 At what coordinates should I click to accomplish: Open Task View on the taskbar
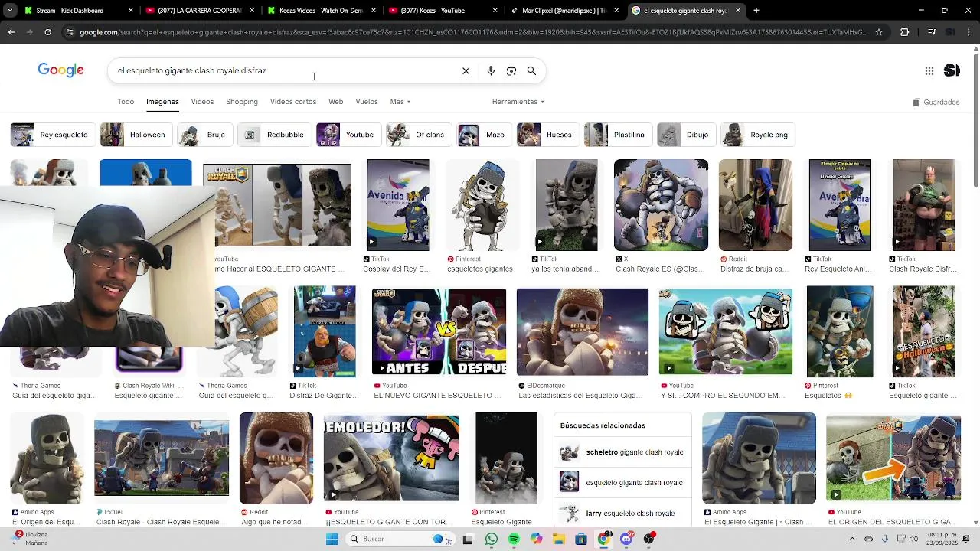[x=468, y=539]
